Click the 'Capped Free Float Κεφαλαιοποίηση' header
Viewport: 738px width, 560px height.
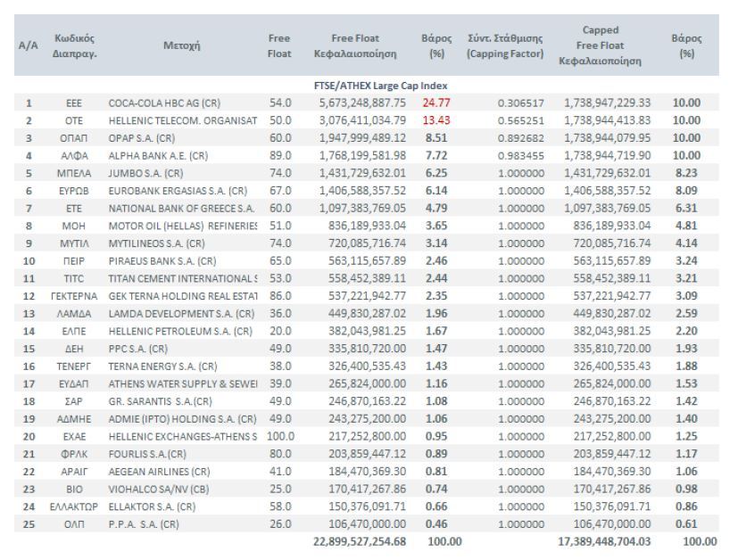[x=600, y=45]
